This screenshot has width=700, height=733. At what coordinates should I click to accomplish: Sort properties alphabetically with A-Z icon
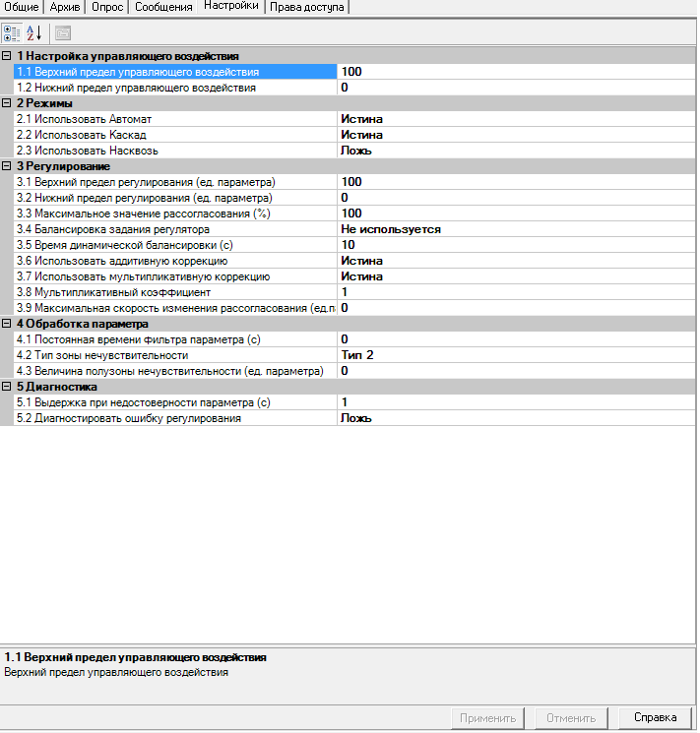[34, 33]
